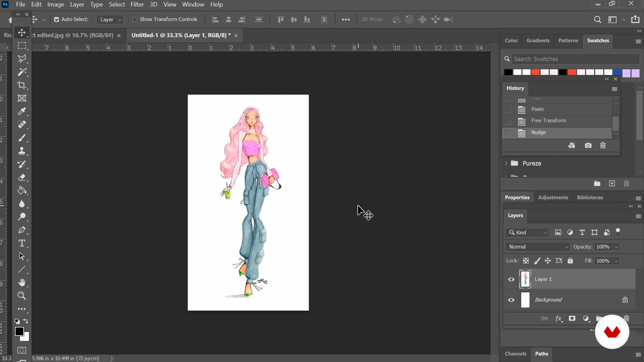
Task: Select the Polygonal Lasso tool
Action: click(x=22, y=59)
